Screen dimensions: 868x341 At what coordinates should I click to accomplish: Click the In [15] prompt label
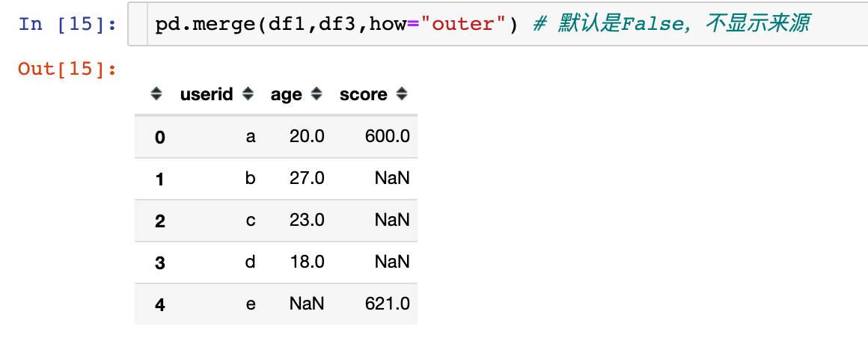click(x=67, y=25)
